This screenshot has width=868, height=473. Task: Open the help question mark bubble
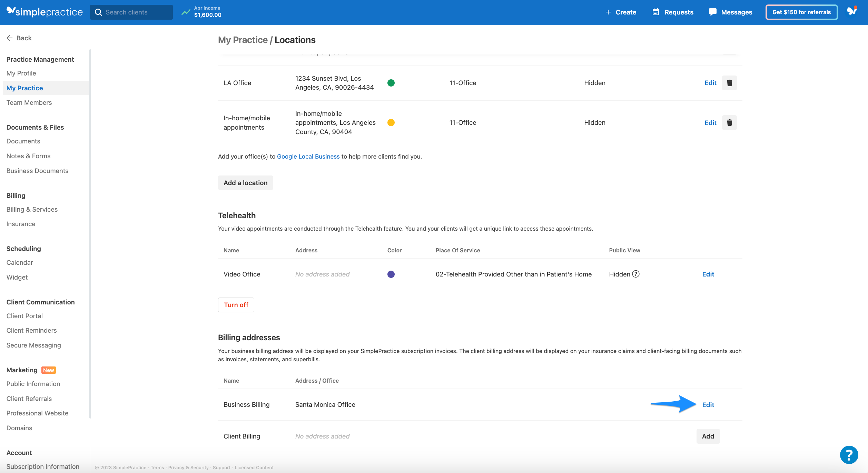coord(849,455)
